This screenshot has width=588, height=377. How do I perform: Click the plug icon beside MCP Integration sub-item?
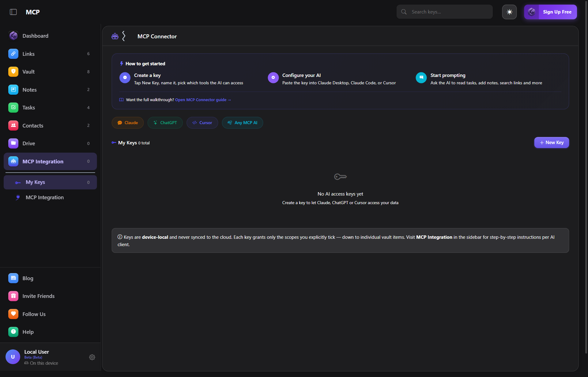pos(18,197)
